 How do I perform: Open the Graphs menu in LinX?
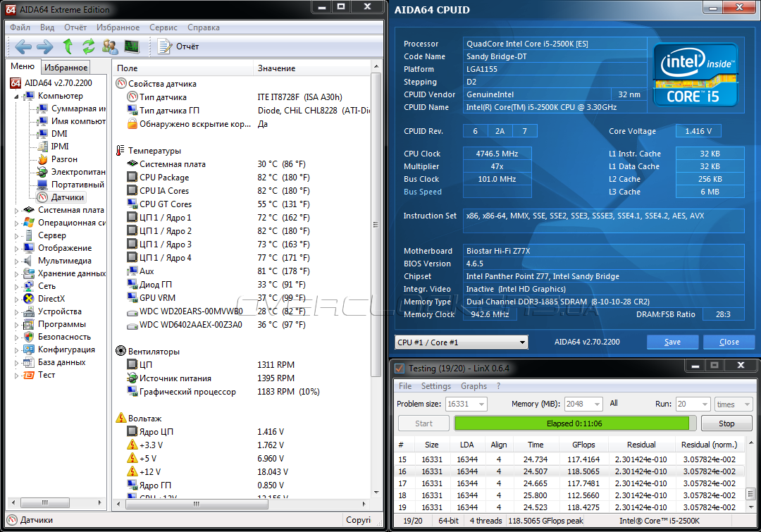click(x=474, y=386)
